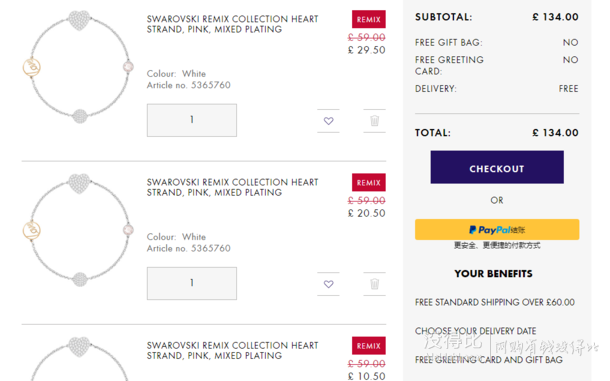
Task: Open first Swarovski Remix Heart Strand title
Action: pyautogui.click(x=232, y=24)
